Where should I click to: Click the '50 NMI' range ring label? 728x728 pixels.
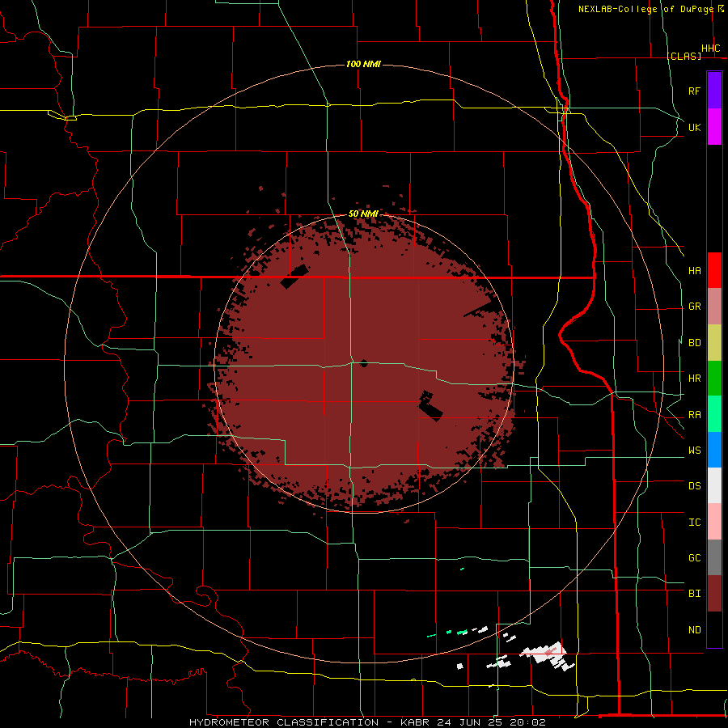coord(363,214)
